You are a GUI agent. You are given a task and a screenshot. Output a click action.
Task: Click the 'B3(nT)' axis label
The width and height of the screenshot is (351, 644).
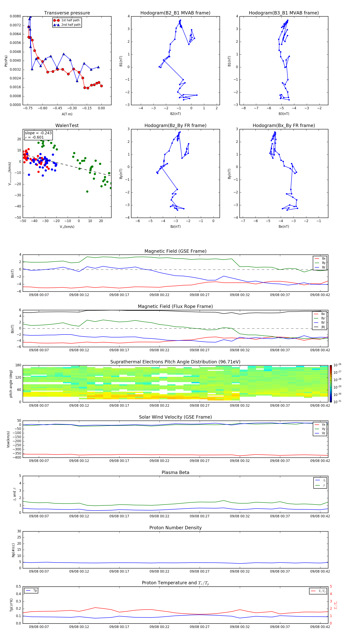[284, 114]
